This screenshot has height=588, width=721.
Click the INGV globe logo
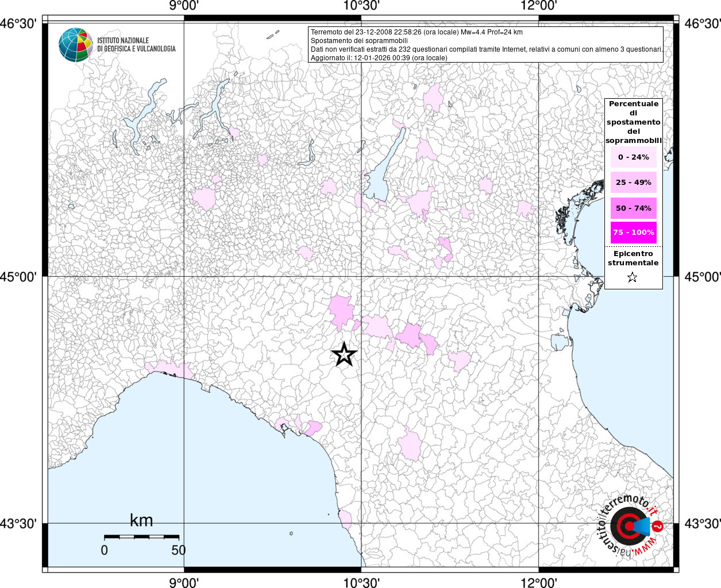point(76,45)
